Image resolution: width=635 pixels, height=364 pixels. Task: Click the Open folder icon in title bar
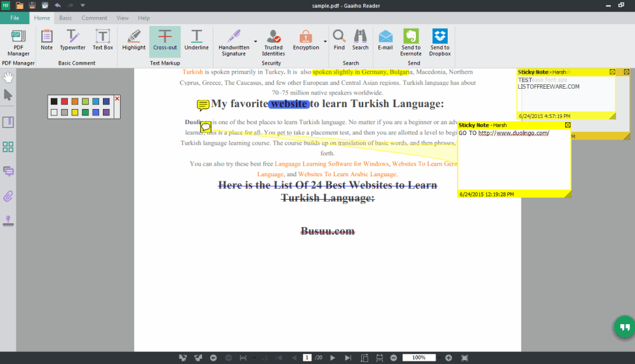20,6
